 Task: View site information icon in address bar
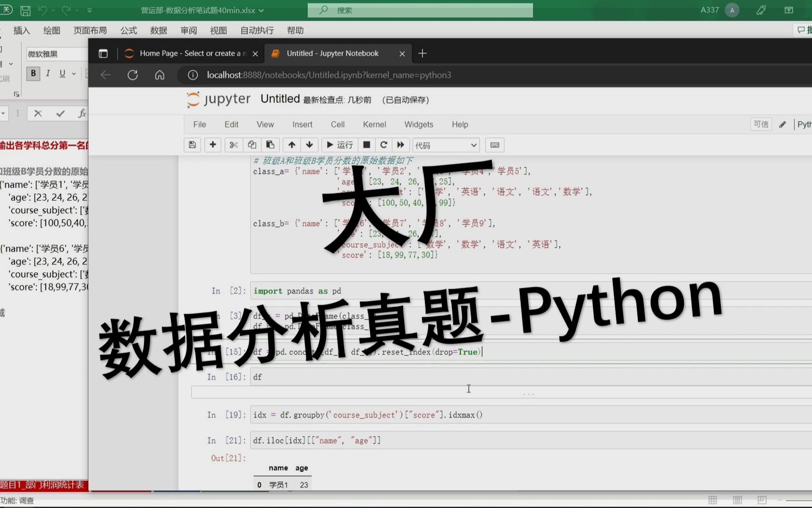pos(193,75)
